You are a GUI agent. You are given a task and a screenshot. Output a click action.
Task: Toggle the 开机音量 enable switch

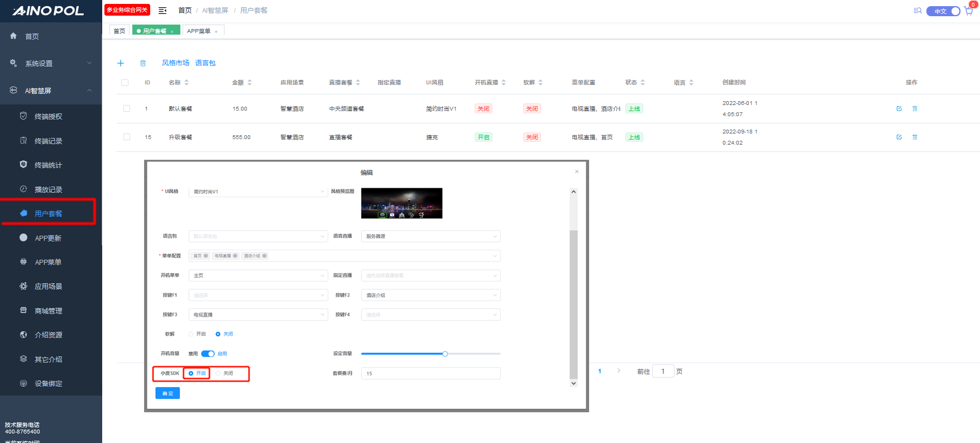click(x=208, y=354)
